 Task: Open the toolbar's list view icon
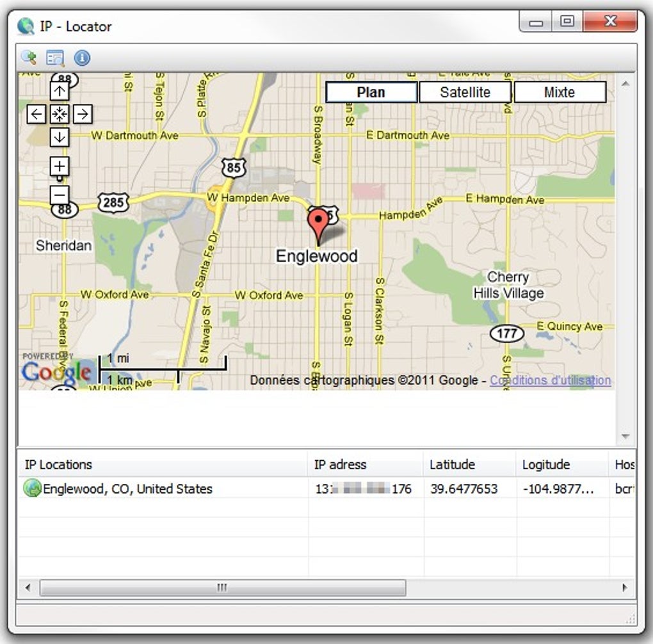pyautogui.click(x=55, y=58)
